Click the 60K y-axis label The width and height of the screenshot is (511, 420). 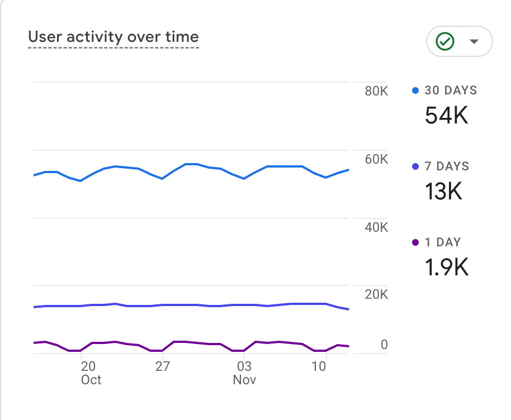point(376,159)
